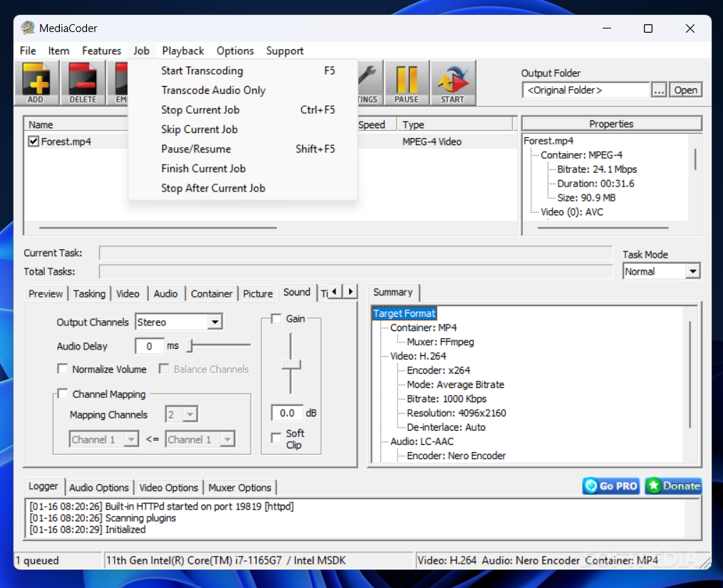Click the PAUSE toolbar icon
The width and height of the screenshot is (723, 588).
(407, 83)
